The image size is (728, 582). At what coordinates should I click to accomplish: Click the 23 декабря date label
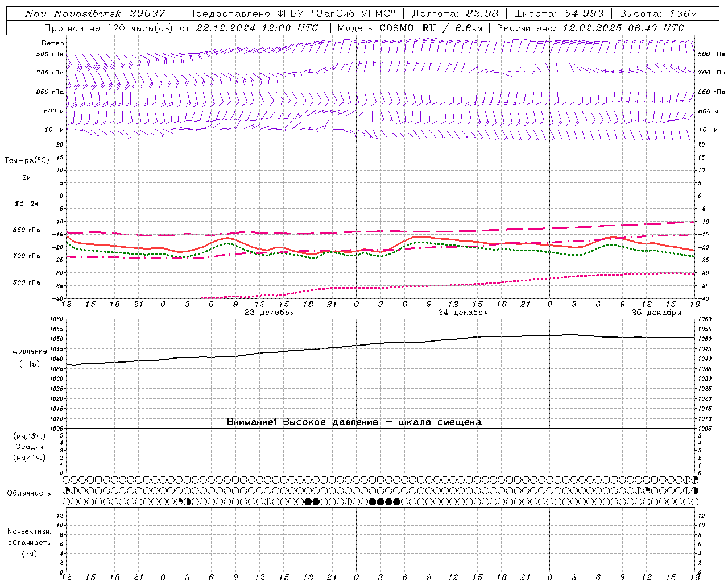click(269, 313)
